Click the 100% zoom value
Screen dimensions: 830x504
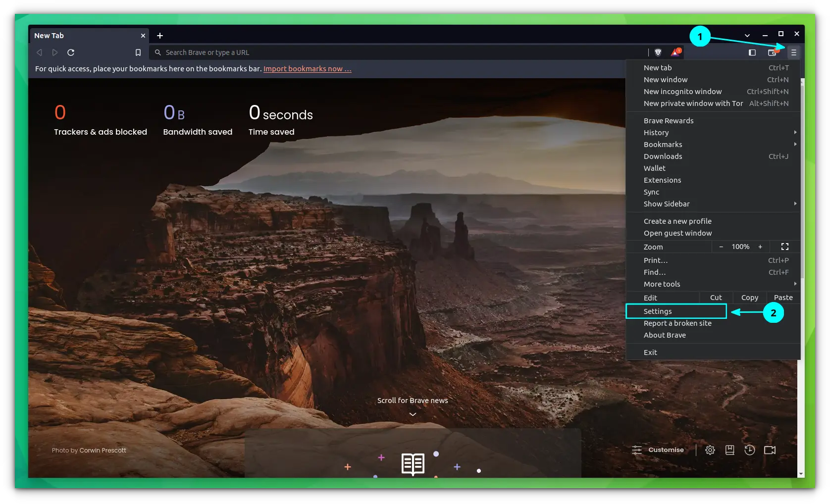(740, 247)
